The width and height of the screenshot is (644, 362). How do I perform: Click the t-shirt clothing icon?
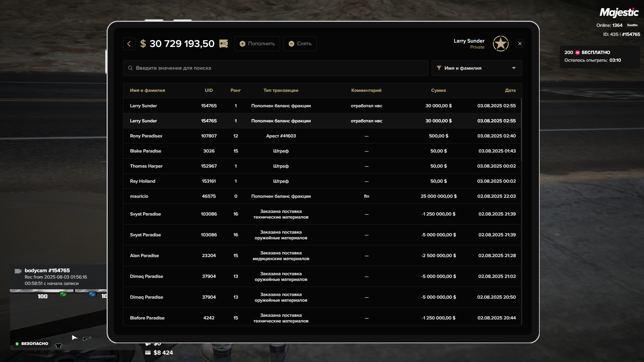point(58,346)
